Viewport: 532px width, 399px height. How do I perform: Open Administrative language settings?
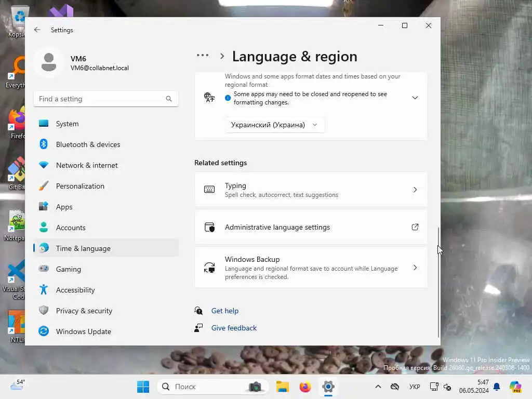click(311, 227)
